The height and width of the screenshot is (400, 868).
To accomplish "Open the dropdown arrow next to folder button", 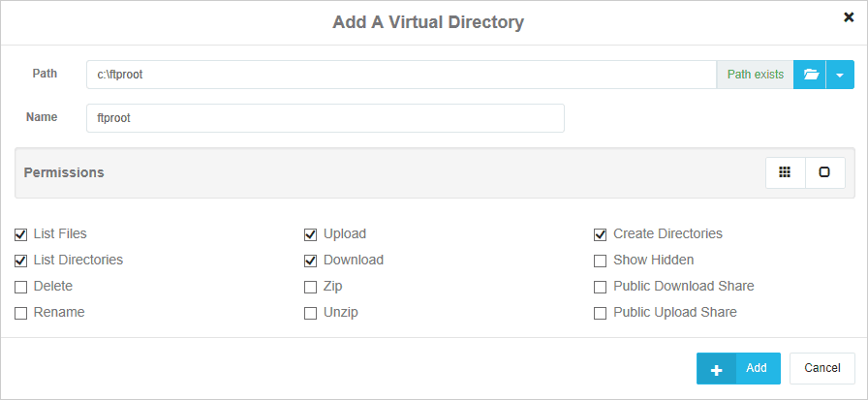I will coord(840,75).
